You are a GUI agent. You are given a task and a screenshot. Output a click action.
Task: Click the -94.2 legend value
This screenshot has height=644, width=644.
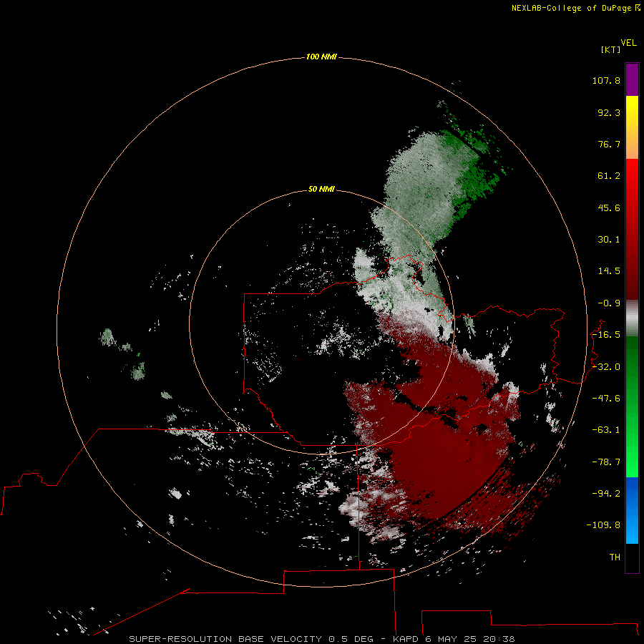(606, 493)
